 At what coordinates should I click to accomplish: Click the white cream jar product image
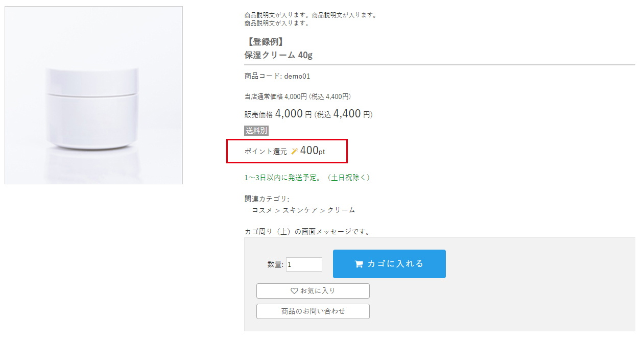(93, 95)
